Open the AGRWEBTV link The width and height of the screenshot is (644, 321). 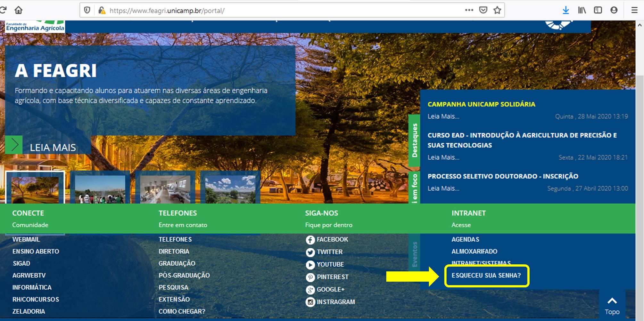click(29, 276)
